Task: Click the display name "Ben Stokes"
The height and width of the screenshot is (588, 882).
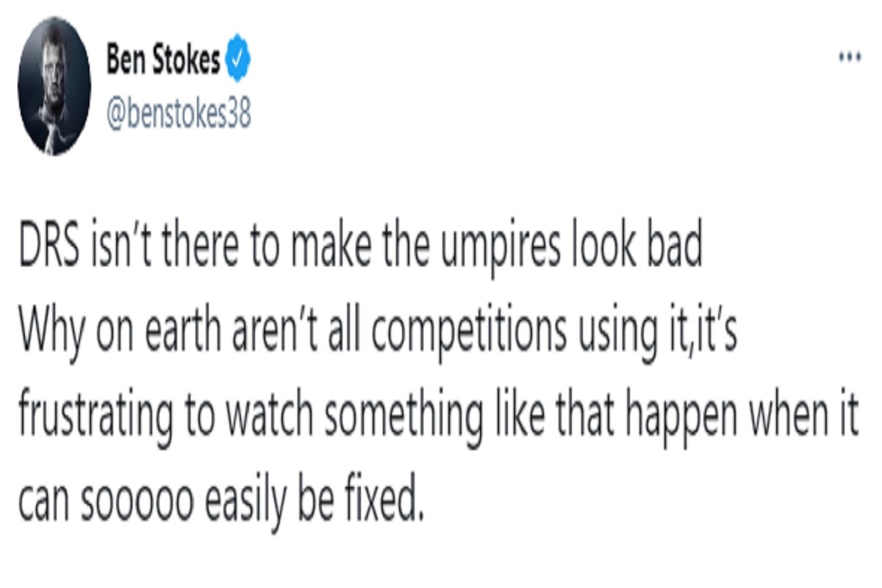Action: click(x=163, y=60)
